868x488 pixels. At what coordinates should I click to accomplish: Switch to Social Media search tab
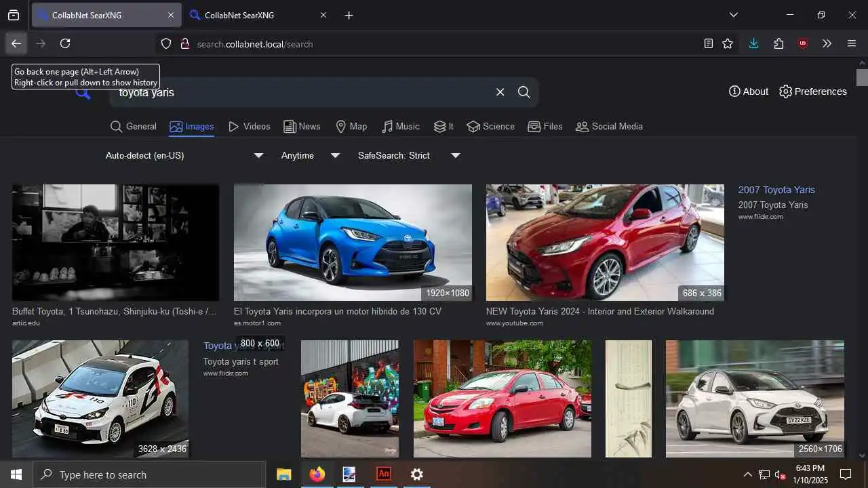[609, 126]
